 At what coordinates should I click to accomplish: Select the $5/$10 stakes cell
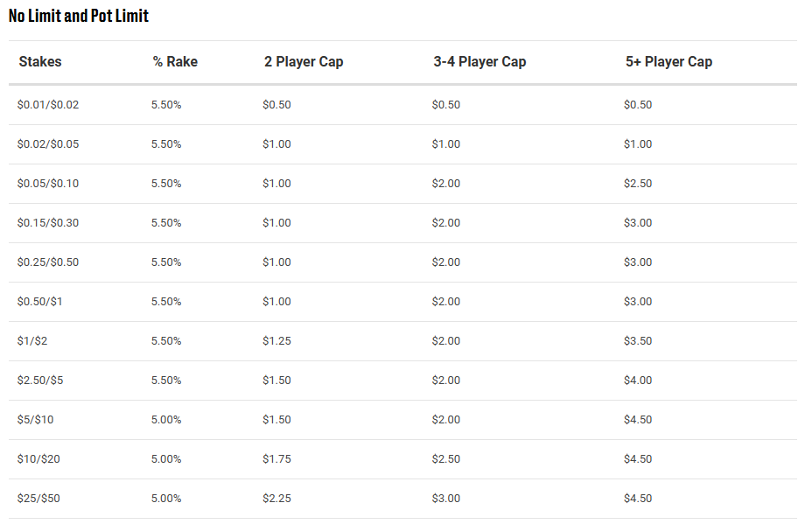coord(35,420)
